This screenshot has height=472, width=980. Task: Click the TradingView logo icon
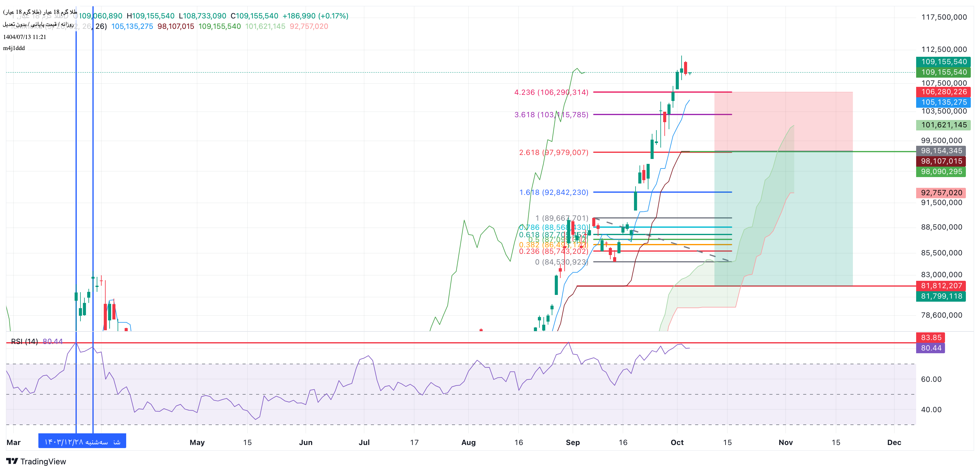pos(12,461)
